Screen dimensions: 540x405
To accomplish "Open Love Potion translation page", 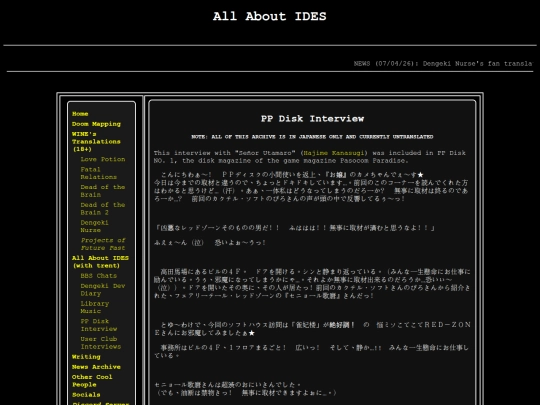I will (103, 159).
